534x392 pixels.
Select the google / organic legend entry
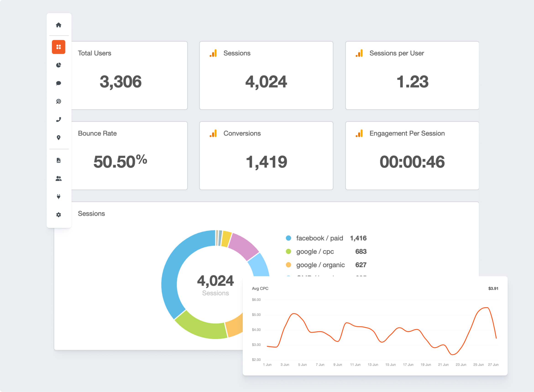(x=320, y=265)
